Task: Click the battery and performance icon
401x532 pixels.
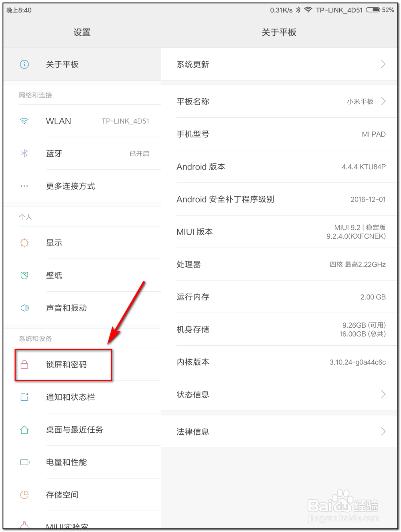Action: (x=24, y=462)
